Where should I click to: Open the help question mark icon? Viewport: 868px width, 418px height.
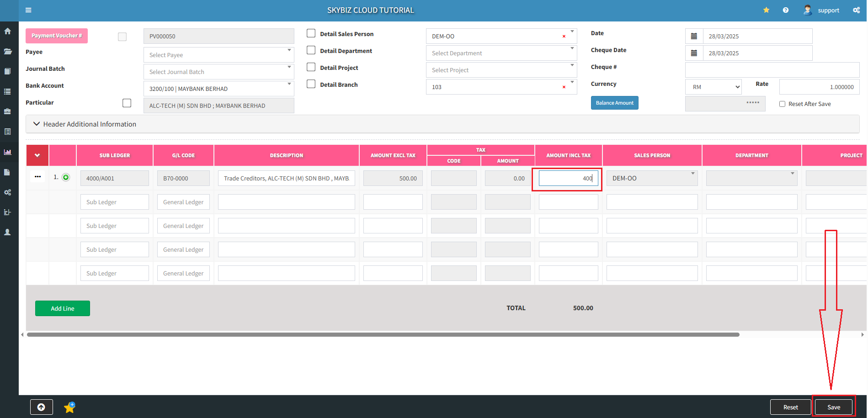[x=785, y=10]
